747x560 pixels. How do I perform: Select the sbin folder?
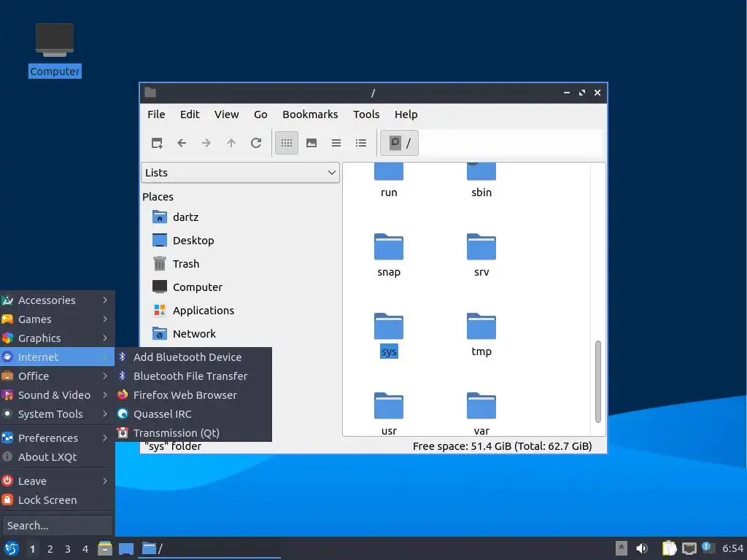[x=481, y=181]
